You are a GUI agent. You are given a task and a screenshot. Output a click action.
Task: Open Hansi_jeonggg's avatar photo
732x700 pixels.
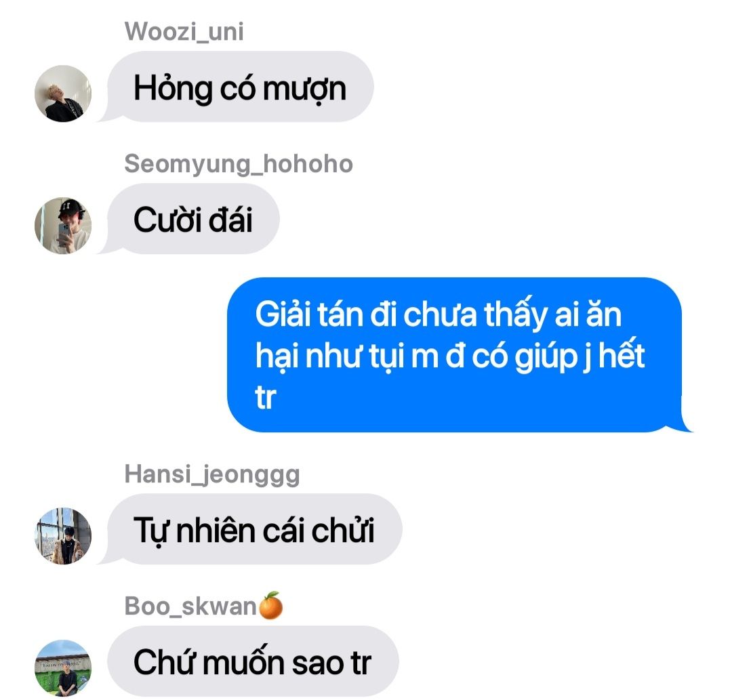pyautogui.click(x=63, y=536)
